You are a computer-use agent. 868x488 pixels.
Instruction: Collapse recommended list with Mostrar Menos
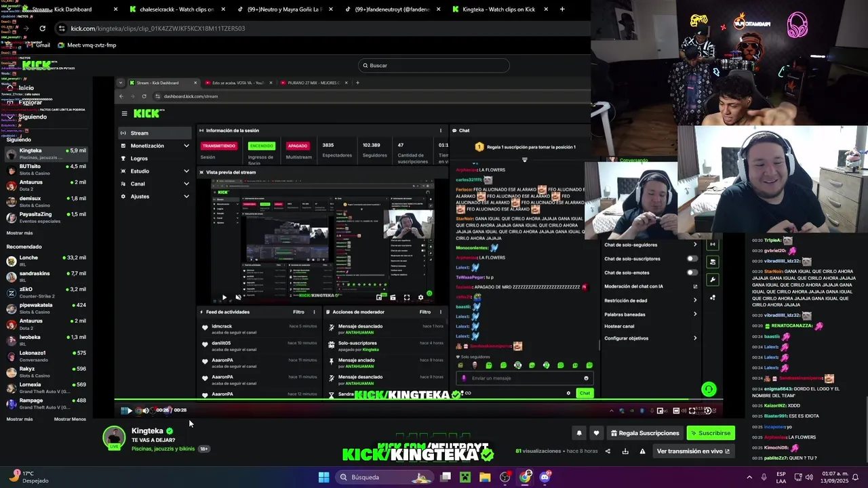(70, 420)
